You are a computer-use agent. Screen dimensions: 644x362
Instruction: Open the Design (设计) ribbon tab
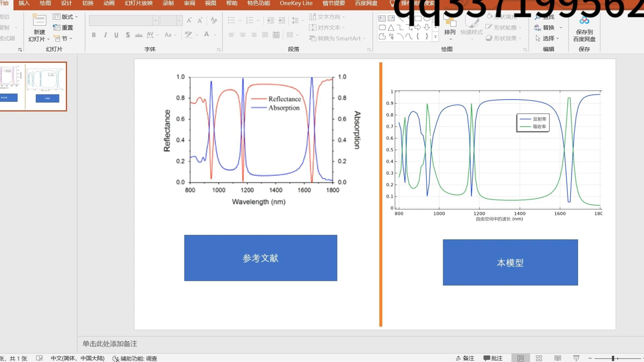coord(66,3)
